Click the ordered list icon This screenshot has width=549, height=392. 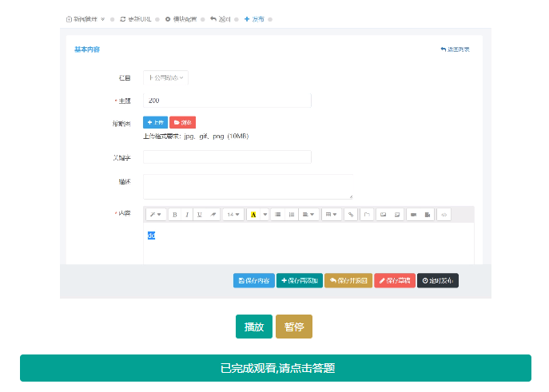(x=291, y=214)
